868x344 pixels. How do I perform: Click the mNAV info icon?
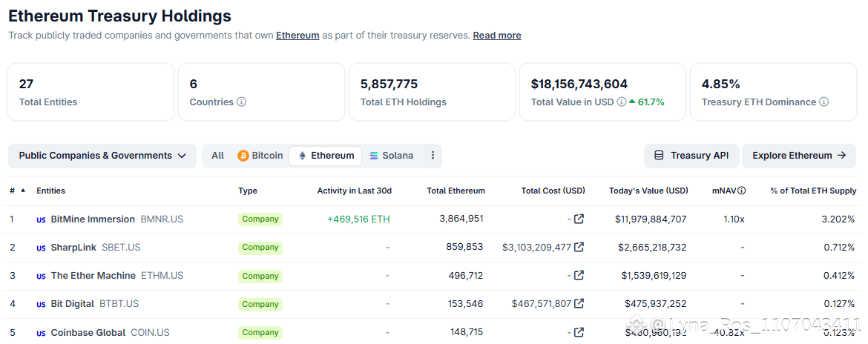coord(741,191)
